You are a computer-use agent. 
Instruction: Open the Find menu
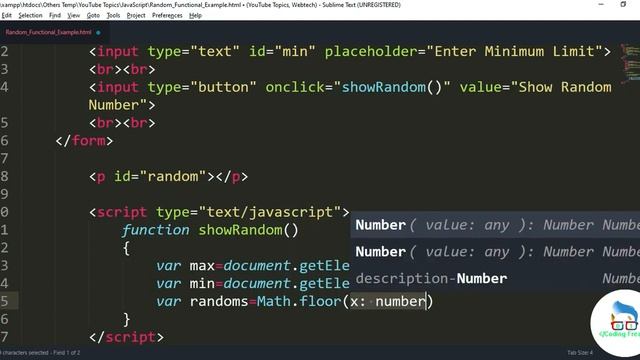tap(55, 16)
